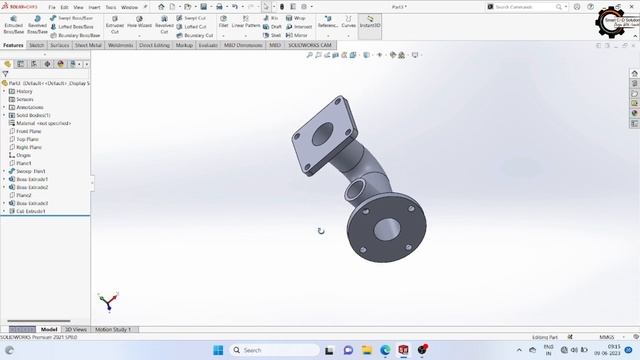640x360 pixels.
Task: Open the Linear Pattern dropdown arrow
Action: 246,36
